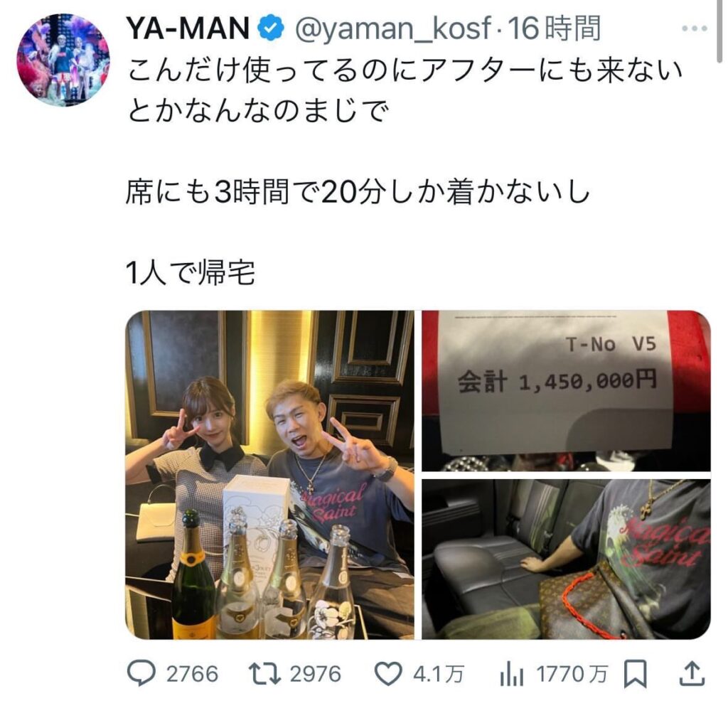Click the tweet text body
Image resolution: width=728 pixels, height=713 pixels.
404,171
